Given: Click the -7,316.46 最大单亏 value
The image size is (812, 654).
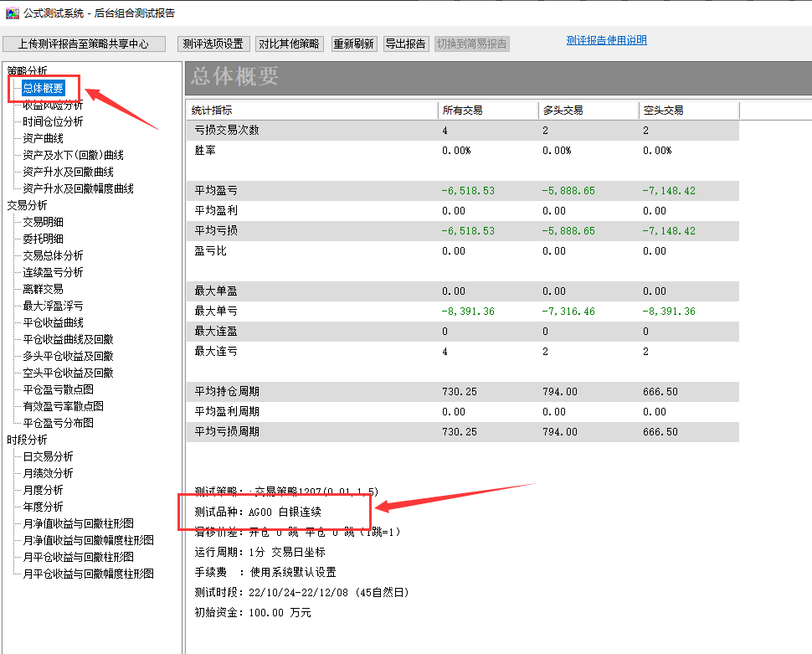Looking at the screenshot, I should [x=568, y=312].
